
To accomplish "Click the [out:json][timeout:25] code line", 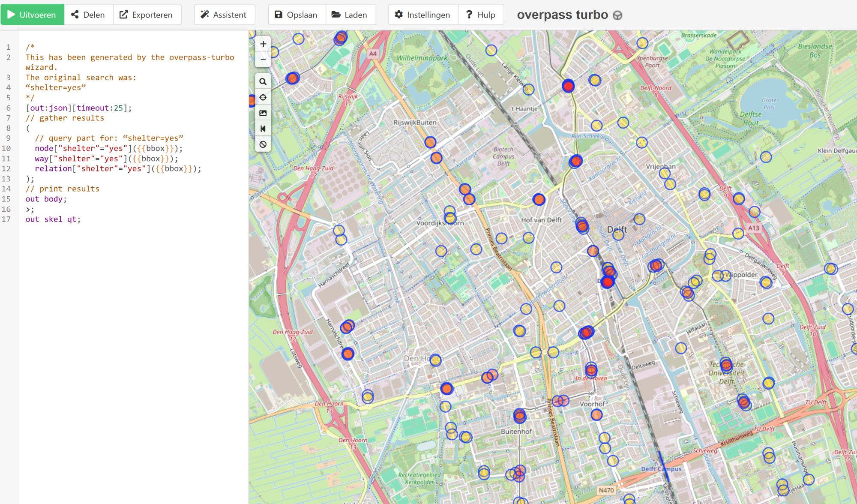I will pyautogui.click(x=79, y=108).
